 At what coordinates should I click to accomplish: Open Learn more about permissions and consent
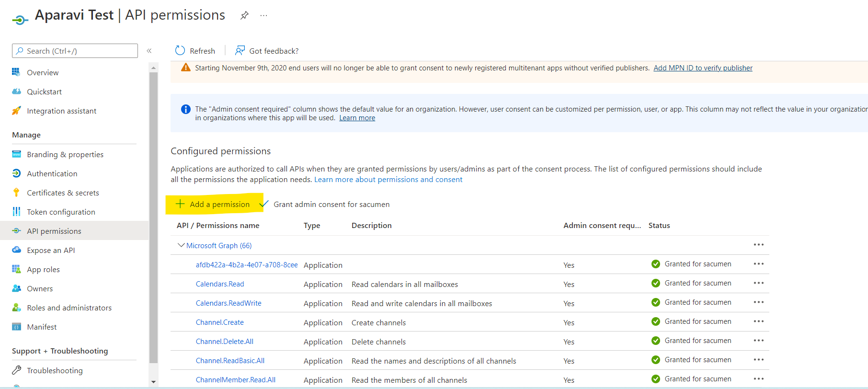pos(388,179)
